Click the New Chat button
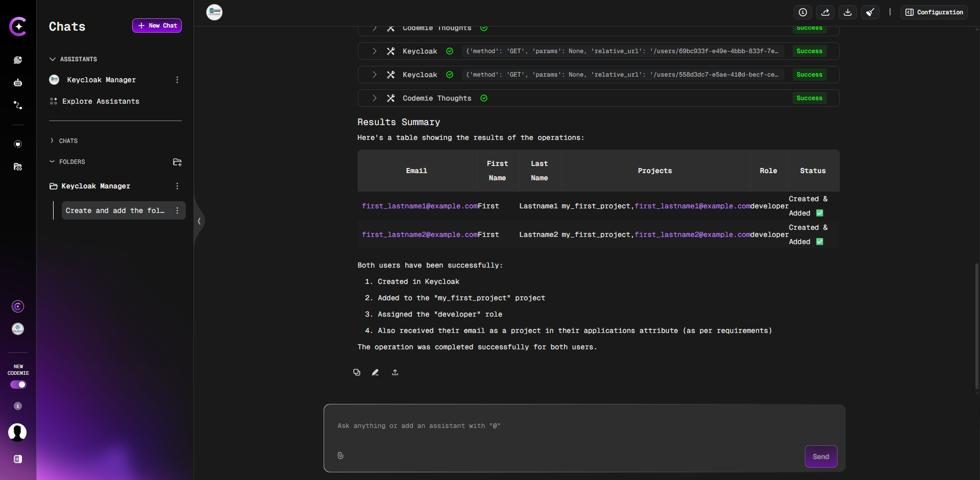980x480 pixels. coord(157,26)
